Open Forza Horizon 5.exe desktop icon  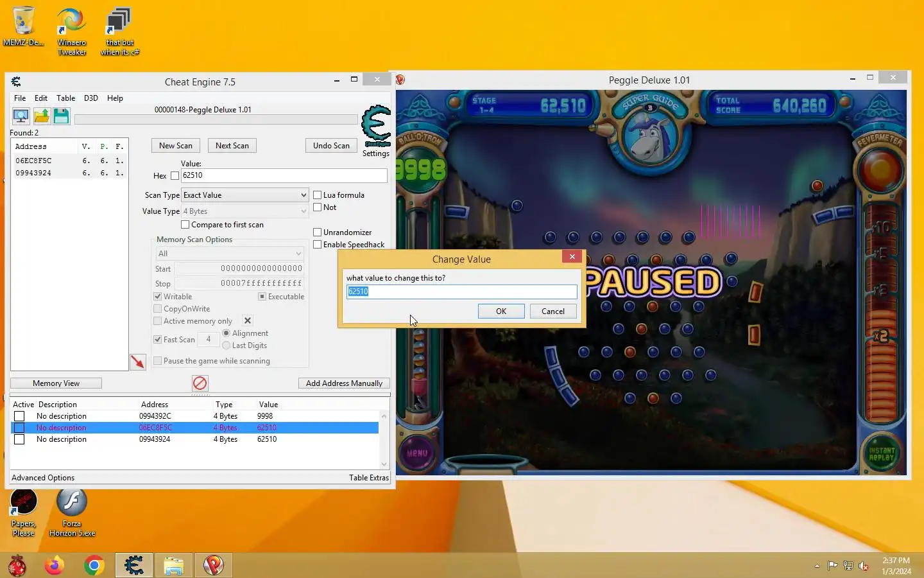coord(72,512)
